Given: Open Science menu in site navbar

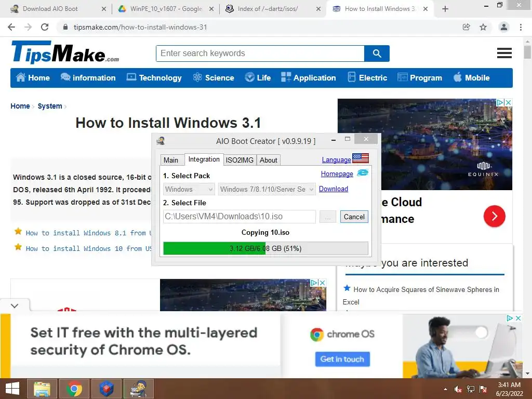Looking at the screenshot, I should (x=214, y=78).
